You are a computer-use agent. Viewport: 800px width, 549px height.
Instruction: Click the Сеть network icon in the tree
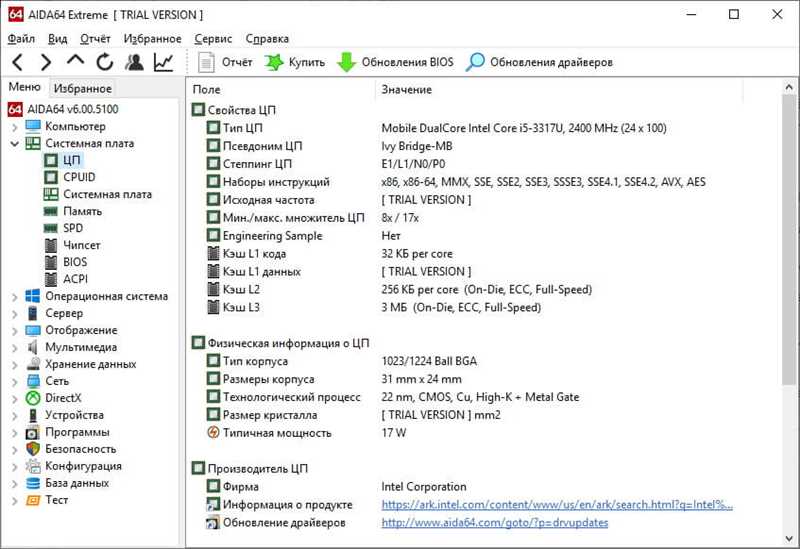click(33, 381)
